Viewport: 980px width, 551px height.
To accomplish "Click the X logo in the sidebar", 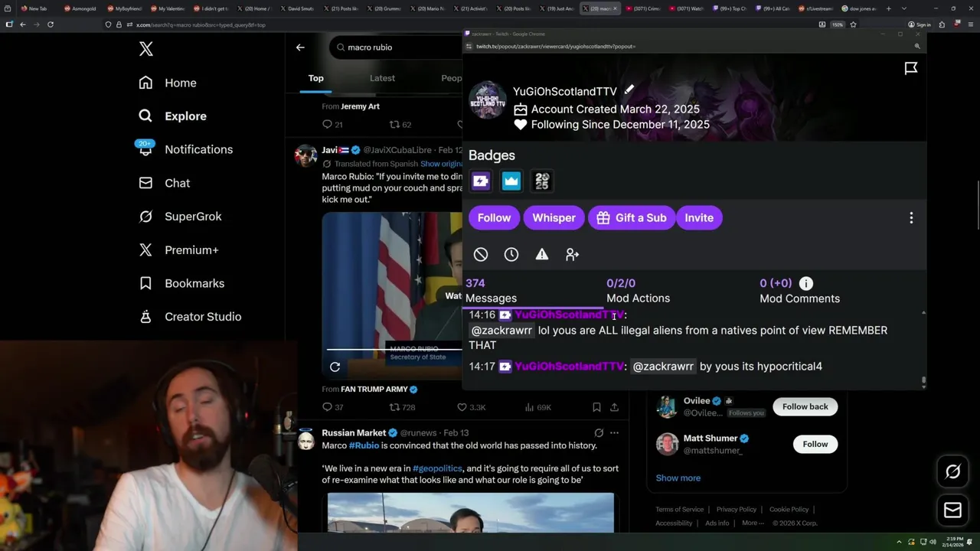I will (146, 50).
